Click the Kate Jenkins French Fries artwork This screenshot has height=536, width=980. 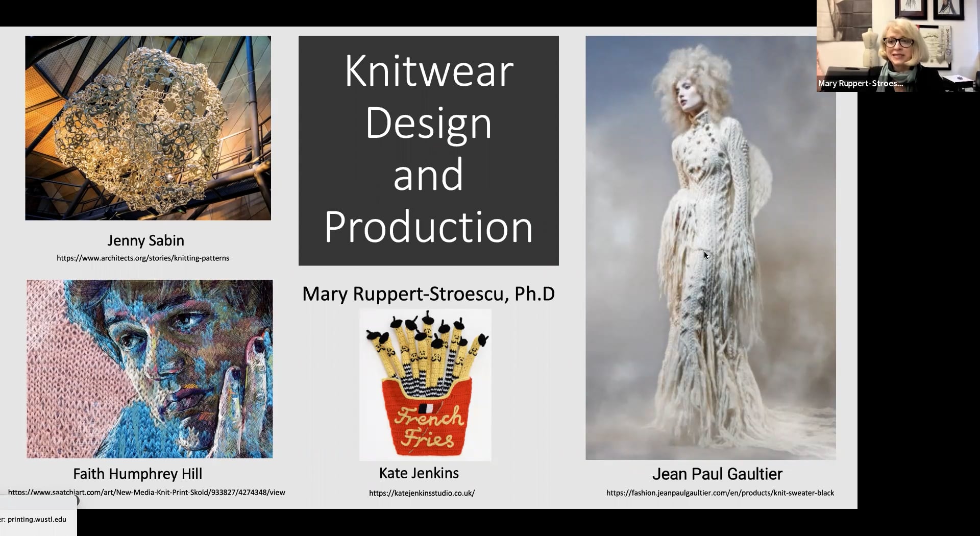click(x=425, y=385)
